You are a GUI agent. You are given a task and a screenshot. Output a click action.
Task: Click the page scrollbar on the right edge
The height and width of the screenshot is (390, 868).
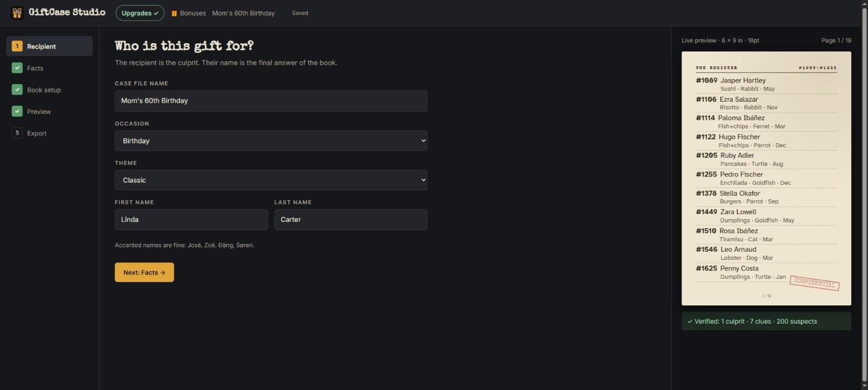tap(864, 195)
